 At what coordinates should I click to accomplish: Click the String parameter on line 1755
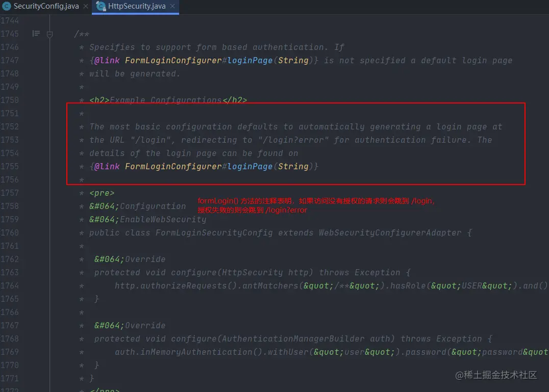(293, 167)
